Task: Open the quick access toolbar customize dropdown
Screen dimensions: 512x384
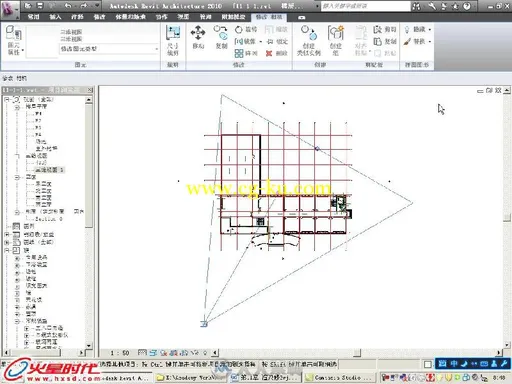Action: pos(97,6)
